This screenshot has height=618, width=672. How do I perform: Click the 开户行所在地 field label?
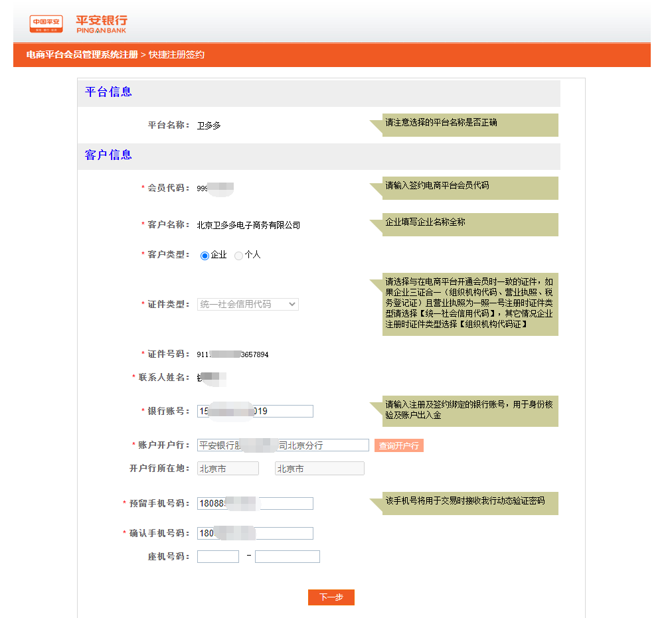click(x=159, y=469)
